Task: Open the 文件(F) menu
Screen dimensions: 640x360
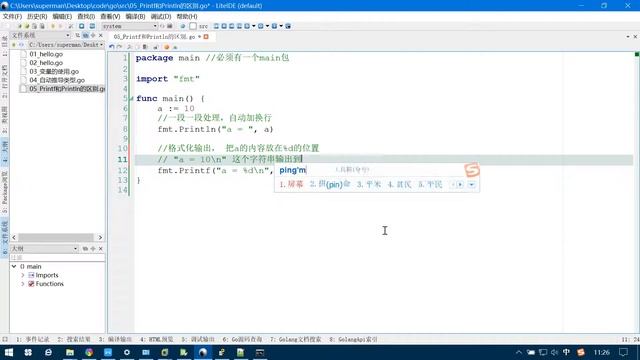Action: pyautogui.click(x=12, y=16)
